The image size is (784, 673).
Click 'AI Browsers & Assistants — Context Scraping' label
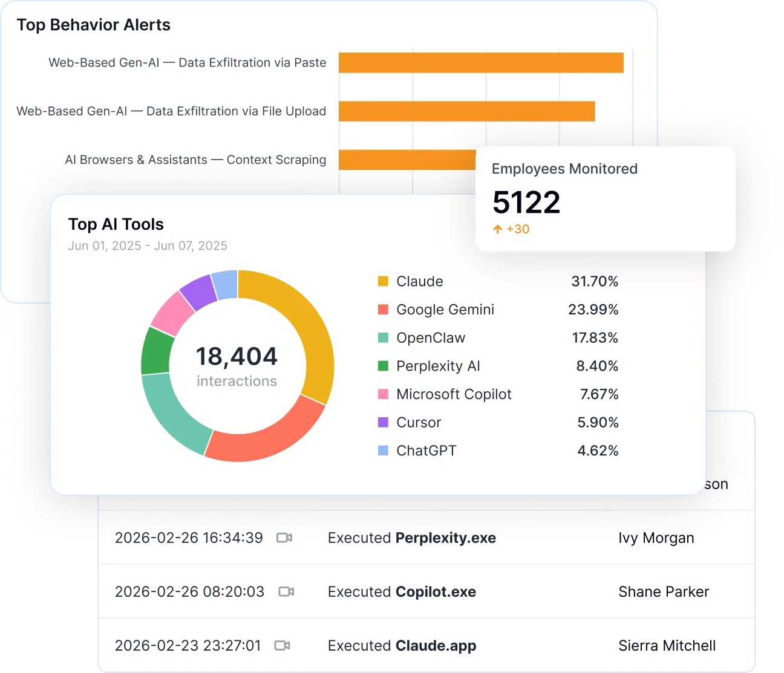coord(195,160)
